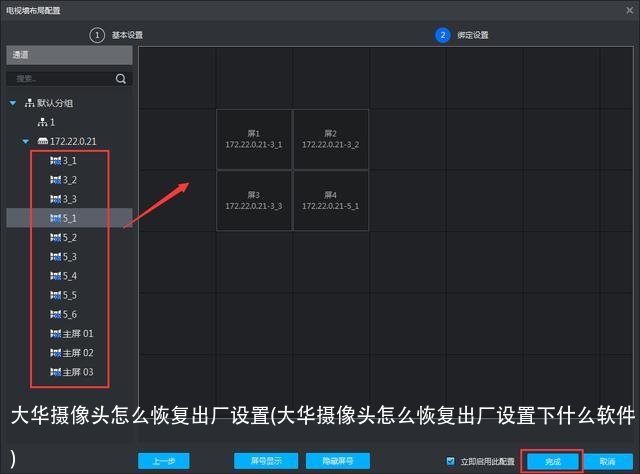This screenshot has width=640, height=474.
Task: Collapse the 172.22.0.21 device node
Action: 26,141
